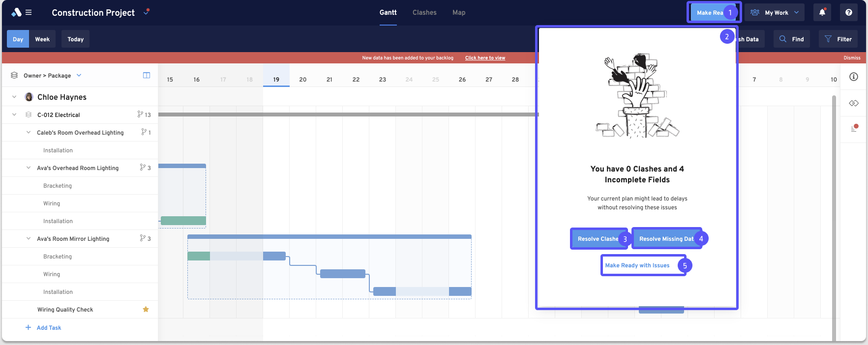Click the people icon in My Work

(x=755, y=12)
